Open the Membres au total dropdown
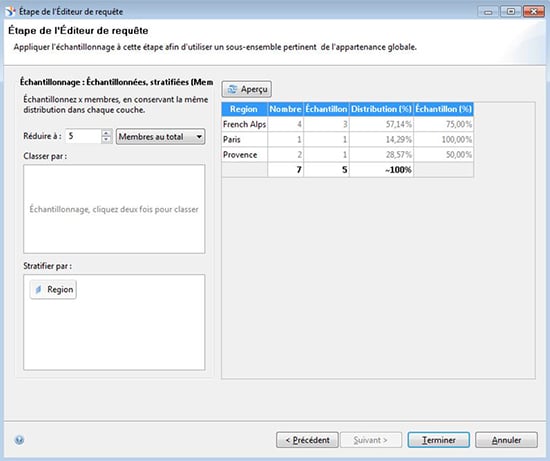The width and height of the screenshot is (550, 461). (161, 136)
